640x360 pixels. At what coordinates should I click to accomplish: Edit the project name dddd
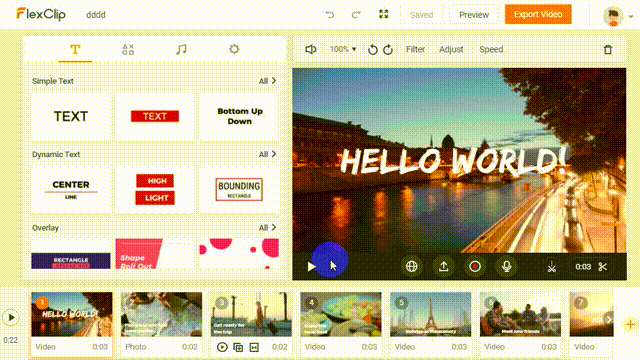[x=96, y=15]
